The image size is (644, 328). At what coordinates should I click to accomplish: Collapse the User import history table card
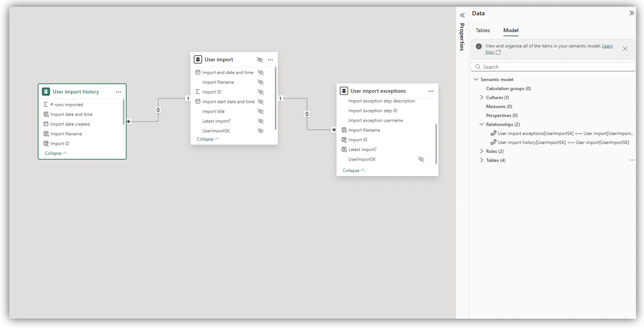point(56,153)
